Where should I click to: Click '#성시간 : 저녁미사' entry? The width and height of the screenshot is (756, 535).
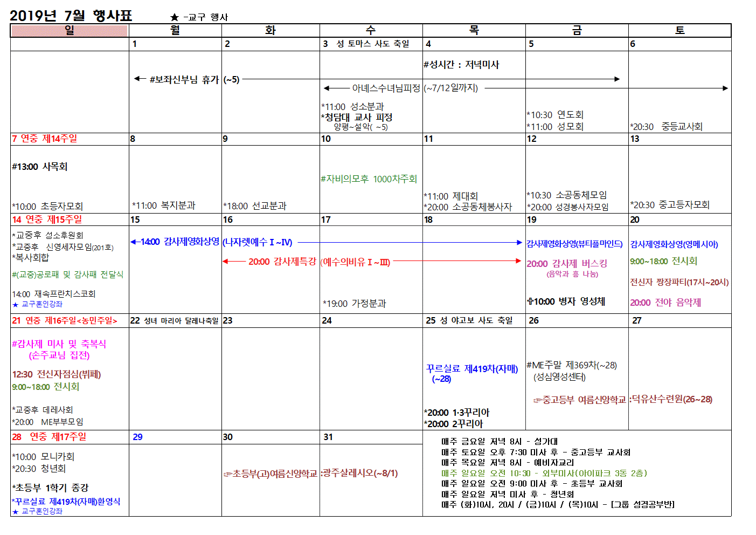(x=461, y=65)
